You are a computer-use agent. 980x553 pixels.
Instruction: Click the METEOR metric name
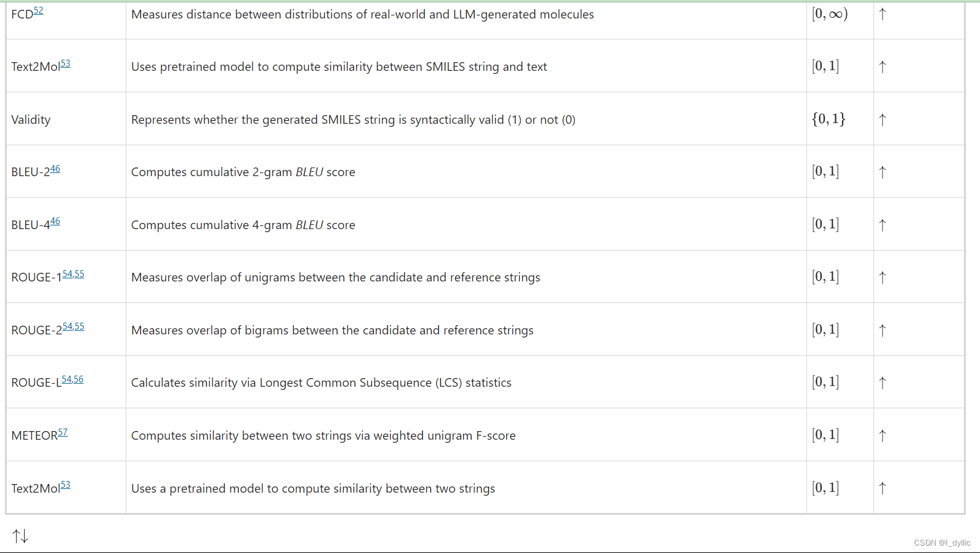(x=34, y=435)
